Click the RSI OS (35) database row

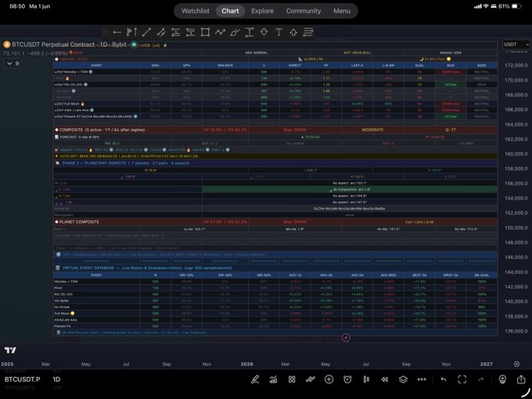point(275,294)
